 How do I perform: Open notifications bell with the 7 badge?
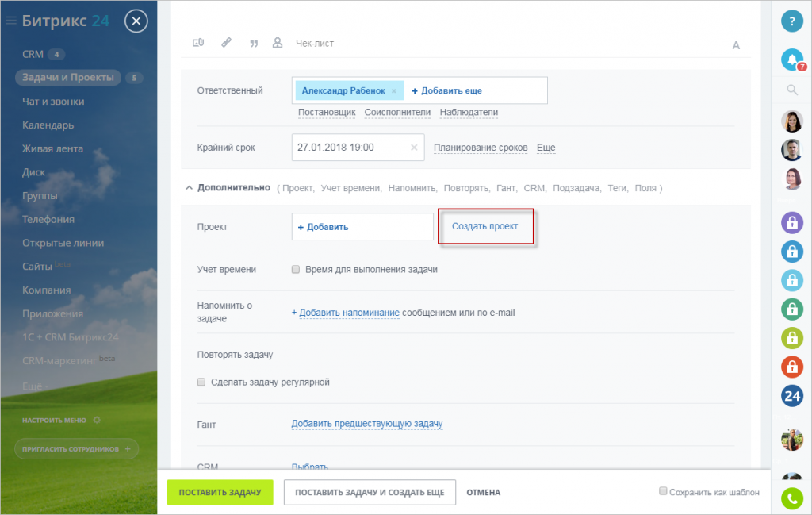coord(792,60)
